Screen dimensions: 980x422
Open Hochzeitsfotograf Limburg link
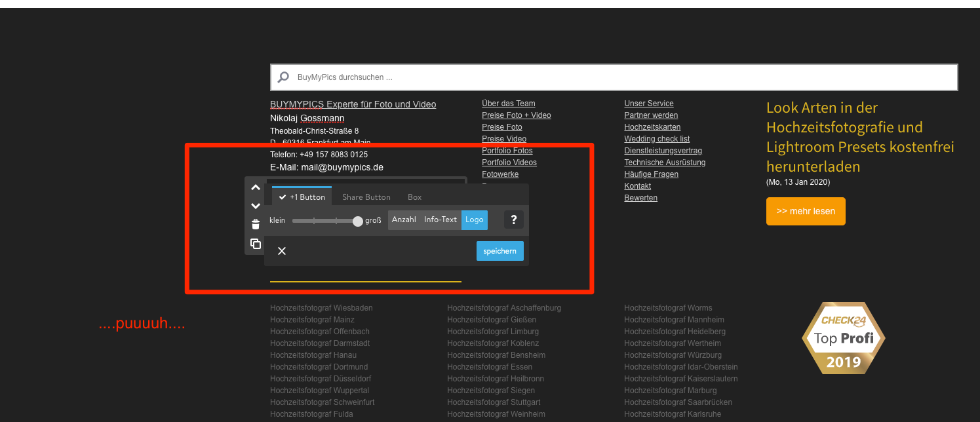click(493, 332)
